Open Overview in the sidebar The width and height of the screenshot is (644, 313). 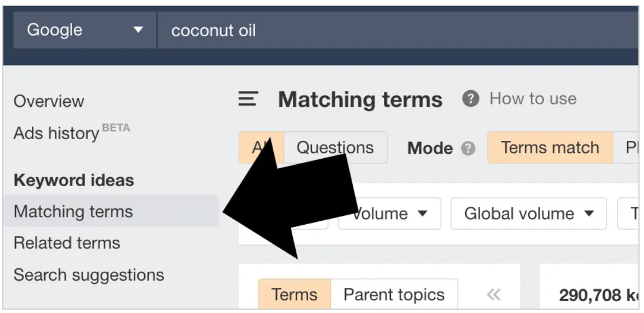[x=49, y=101]
